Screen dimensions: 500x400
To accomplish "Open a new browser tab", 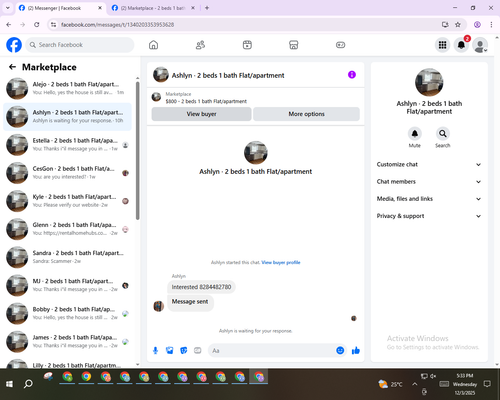I will [207, 8].
